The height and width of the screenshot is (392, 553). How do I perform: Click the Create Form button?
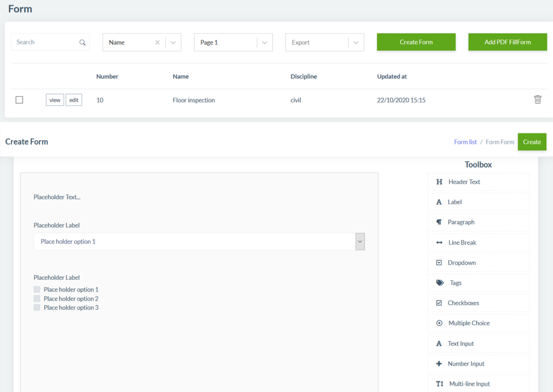[x=416, y=42]
